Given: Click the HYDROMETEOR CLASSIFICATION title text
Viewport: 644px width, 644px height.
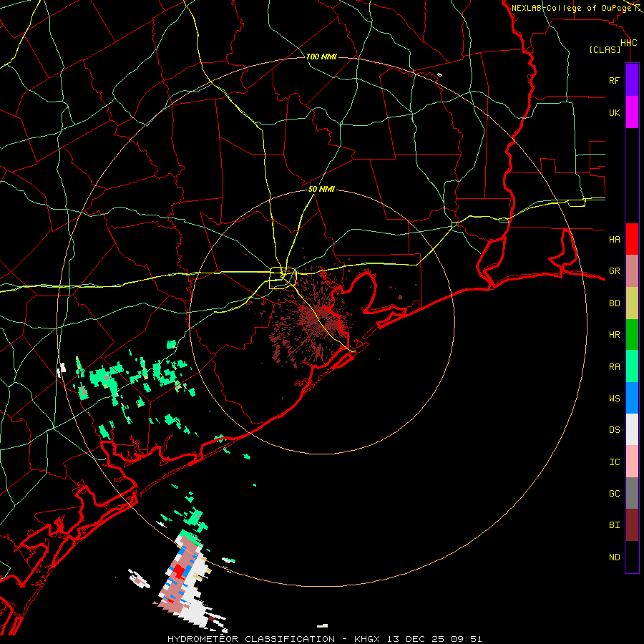Looking at the screenshot, I should click(251, 639).
